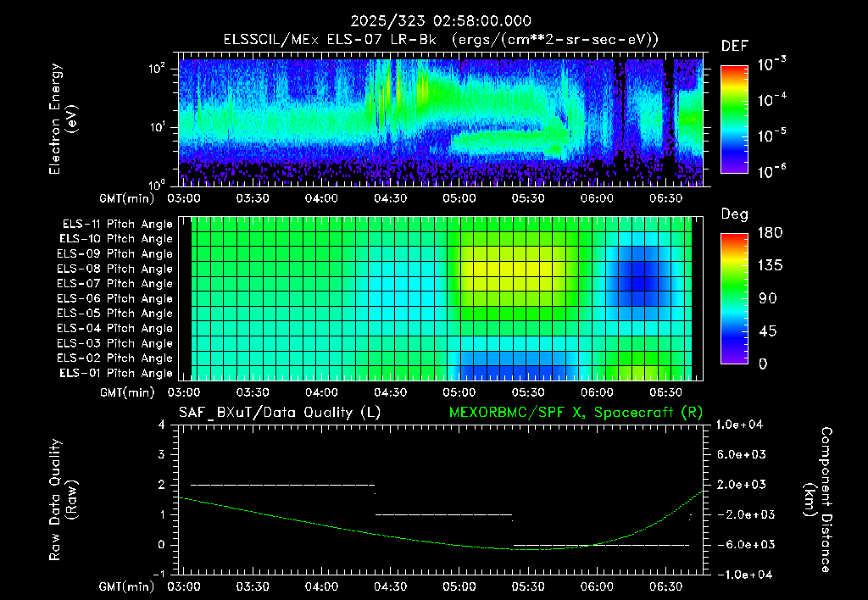Image resolution: width=868 pixels, height=600 pixels.
Task: Click the ELS-08 Pitch Angle row label
Action: (114, 269)
